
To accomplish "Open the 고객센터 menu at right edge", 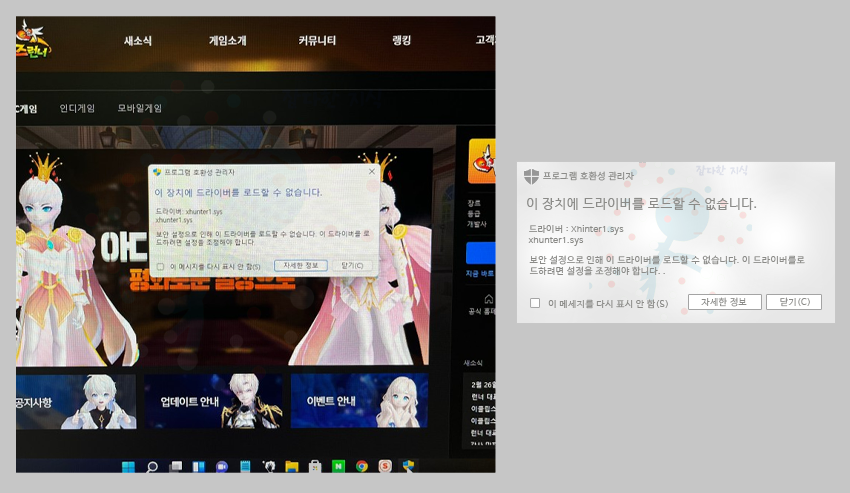I will 485,40.
